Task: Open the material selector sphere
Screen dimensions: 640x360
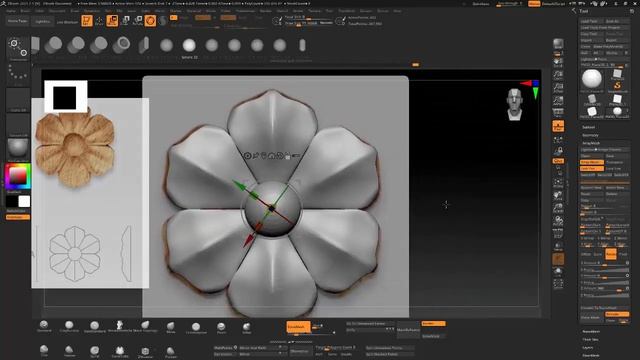Action: (x=18, y=149)
